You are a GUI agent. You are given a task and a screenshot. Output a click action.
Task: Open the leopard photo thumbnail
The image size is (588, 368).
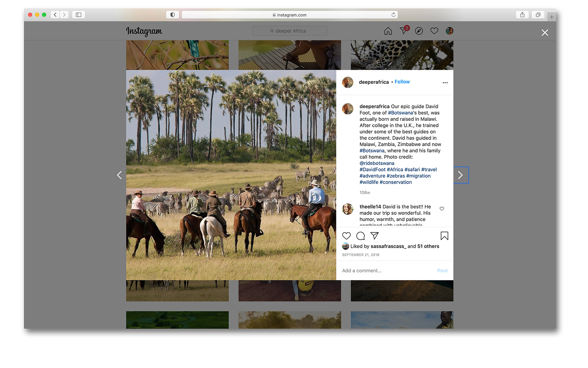[x=402, y=55]
